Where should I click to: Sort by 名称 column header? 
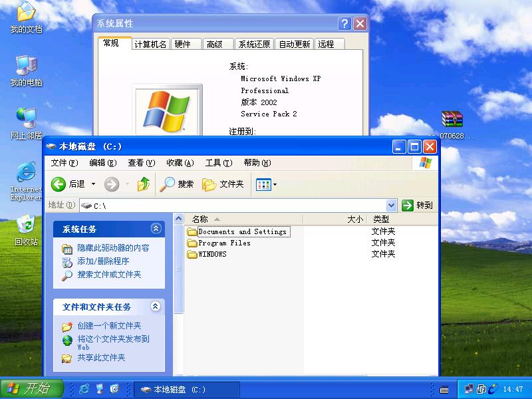click(243, 219)
